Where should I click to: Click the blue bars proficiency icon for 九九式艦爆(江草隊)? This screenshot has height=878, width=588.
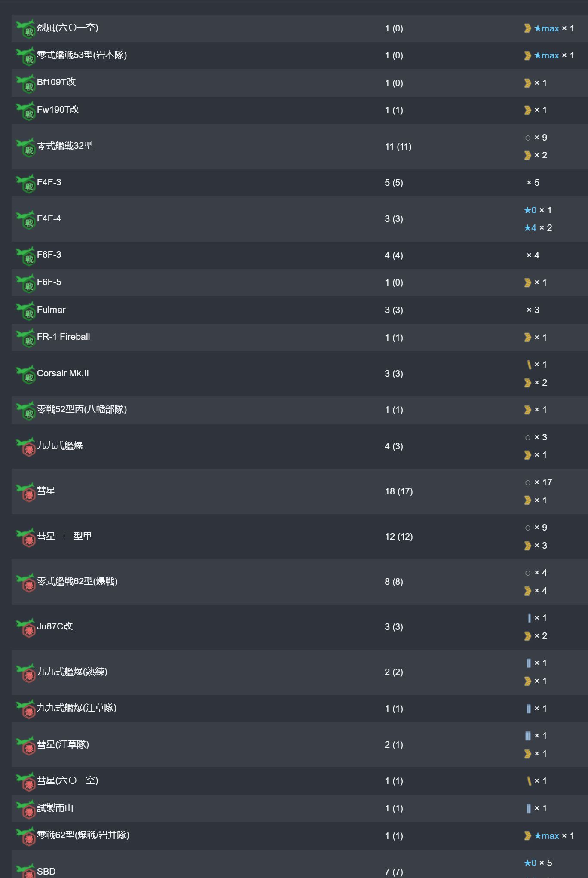point(528,709)
